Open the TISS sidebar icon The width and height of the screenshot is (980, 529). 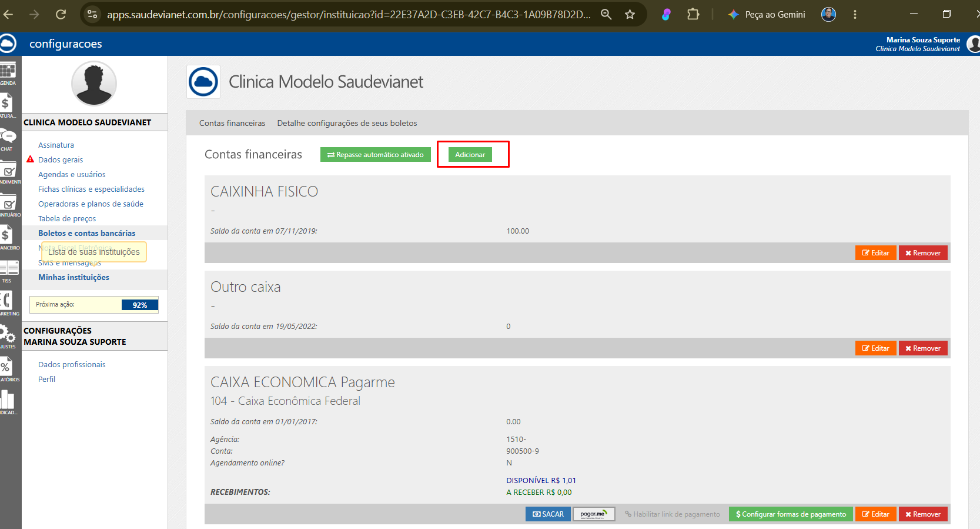pyautogui.click(x=8, y=271)
